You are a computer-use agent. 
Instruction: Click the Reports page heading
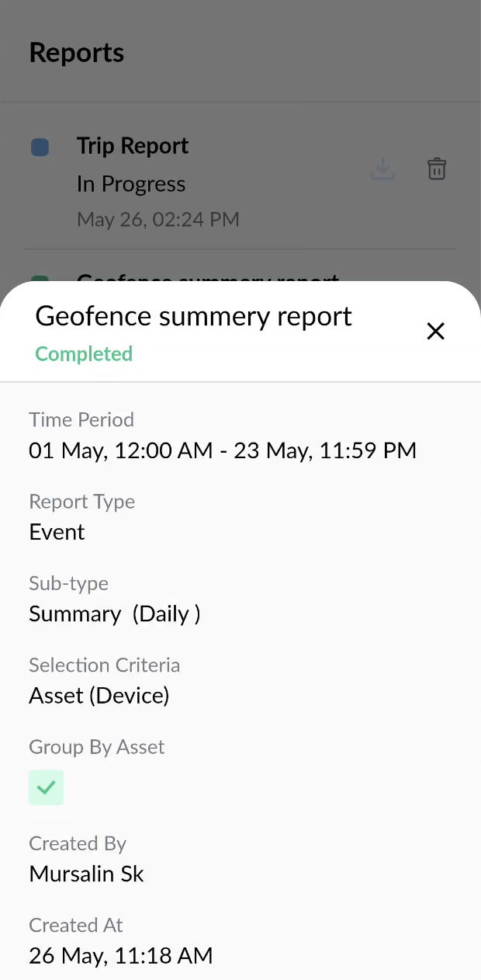click(x=77, y=52)
